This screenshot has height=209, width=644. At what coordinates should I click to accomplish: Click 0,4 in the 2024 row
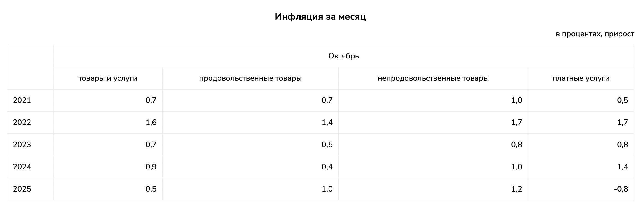tap(327, 167)
